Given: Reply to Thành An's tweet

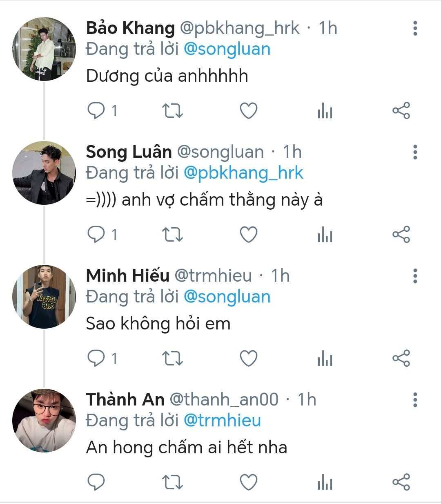Looking at the screenshot, I should pyautogui.click(x=96, y=482).
